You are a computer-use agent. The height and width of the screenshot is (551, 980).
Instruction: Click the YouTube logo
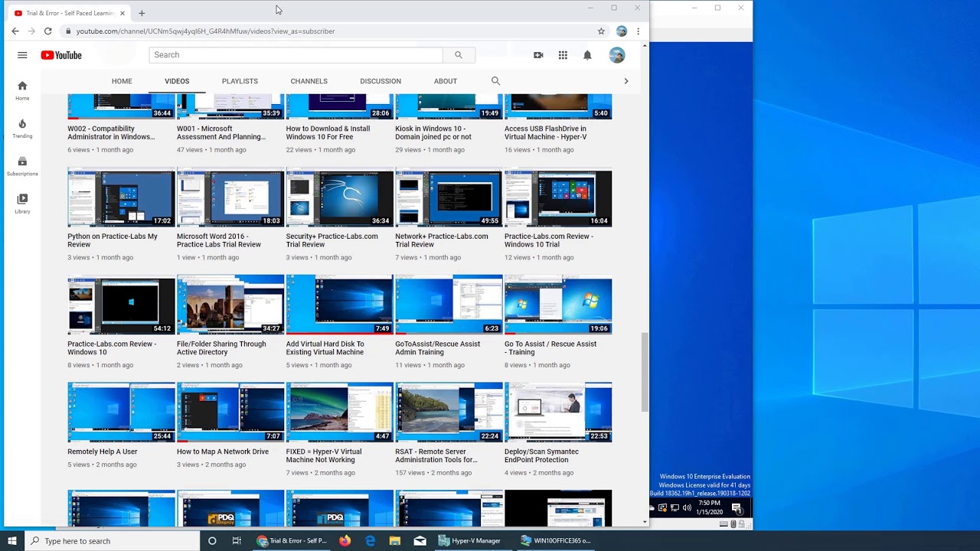pyautogui.click(x=61, y=55)
